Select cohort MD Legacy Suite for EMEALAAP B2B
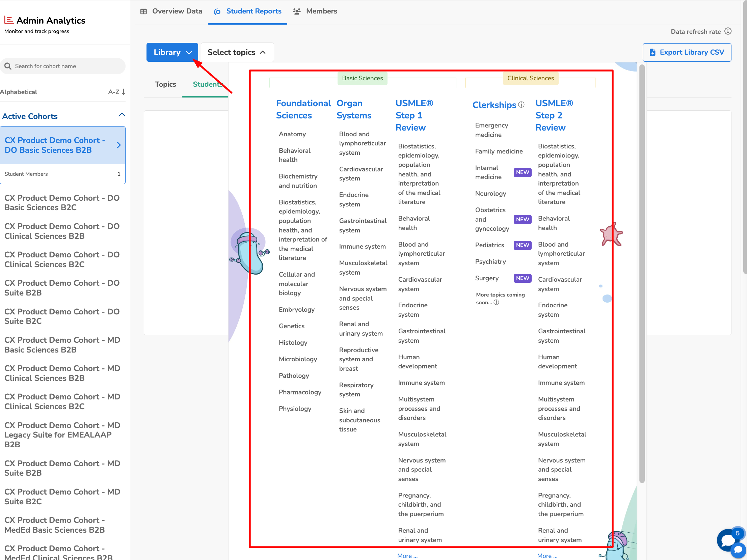747x560 pixels. (x=62, y=435)
